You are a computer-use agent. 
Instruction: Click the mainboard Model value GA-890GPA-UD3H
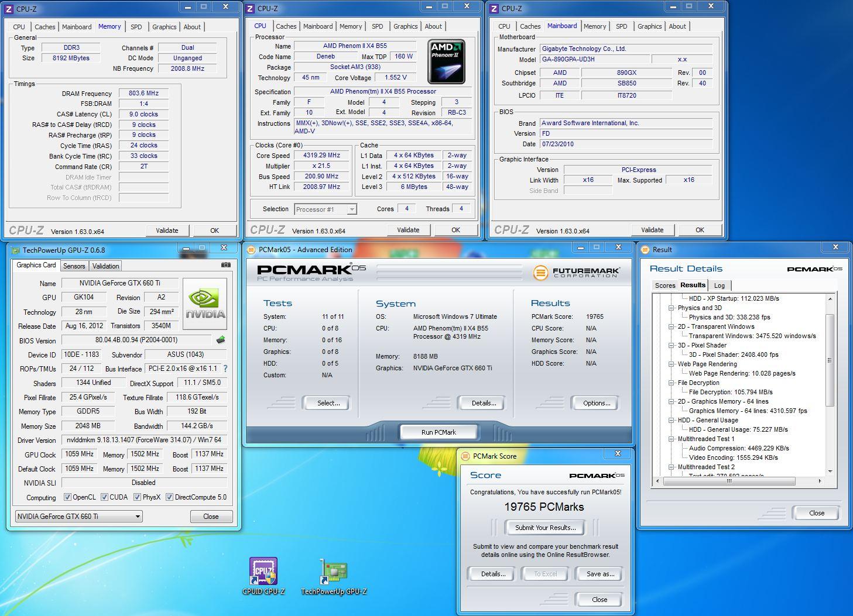click(x=594, y=59)
